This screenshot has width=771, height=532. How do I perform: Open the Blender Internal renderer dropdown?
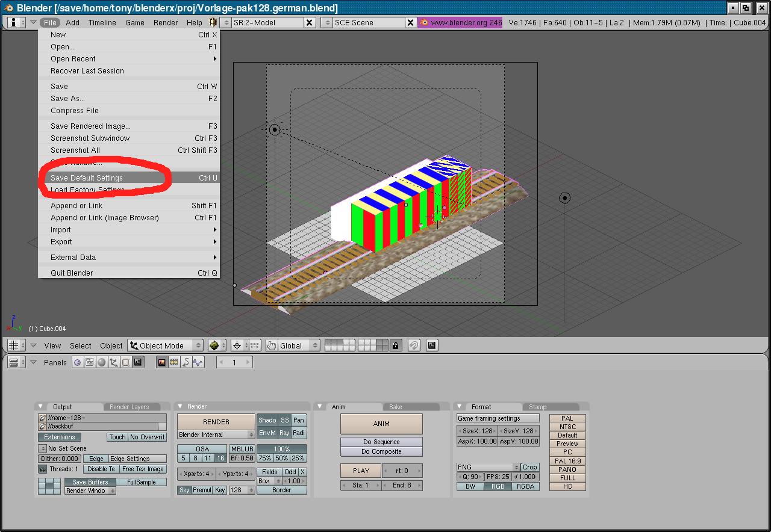click(216, 435)
